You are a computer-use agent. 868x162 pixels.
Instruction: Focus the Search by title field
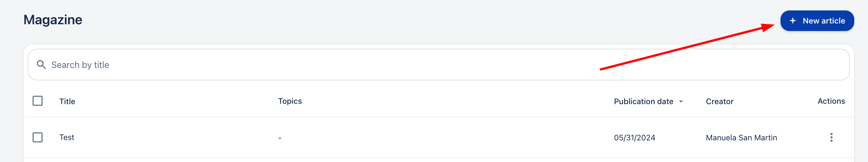click(x=298, y=65)
